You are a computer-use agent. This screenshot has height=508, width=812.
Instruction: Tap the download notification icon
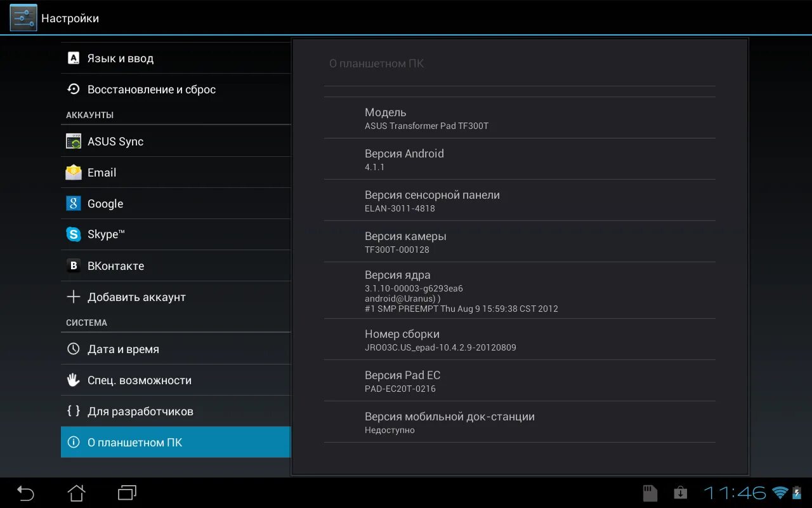[680, 493]
